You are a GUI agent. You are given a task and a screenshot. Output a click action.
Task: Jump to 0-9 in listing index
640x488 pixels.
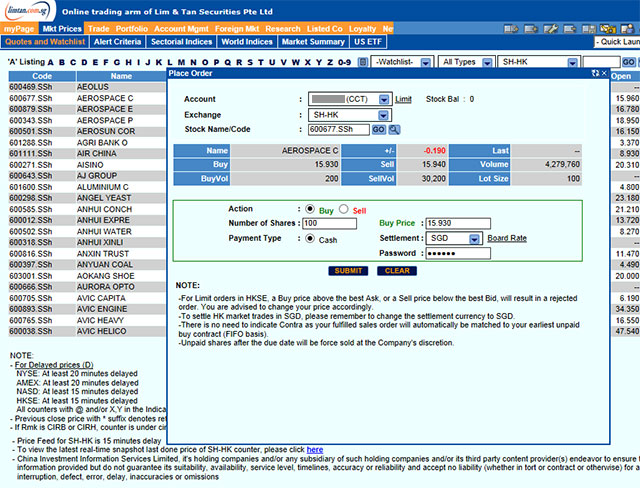coord(344,62)
